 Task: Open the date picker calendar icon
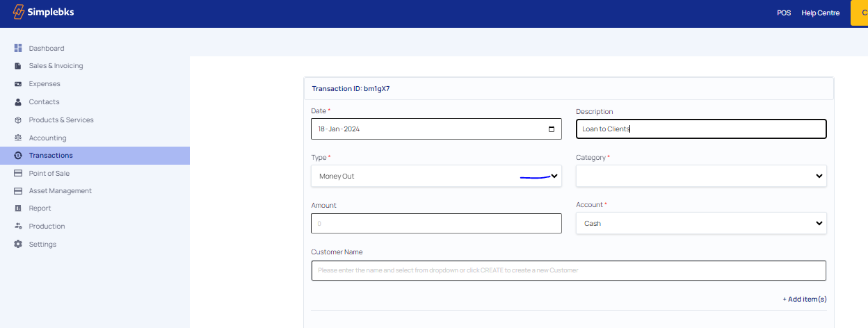pyautogui.click(x=552, y=129)
